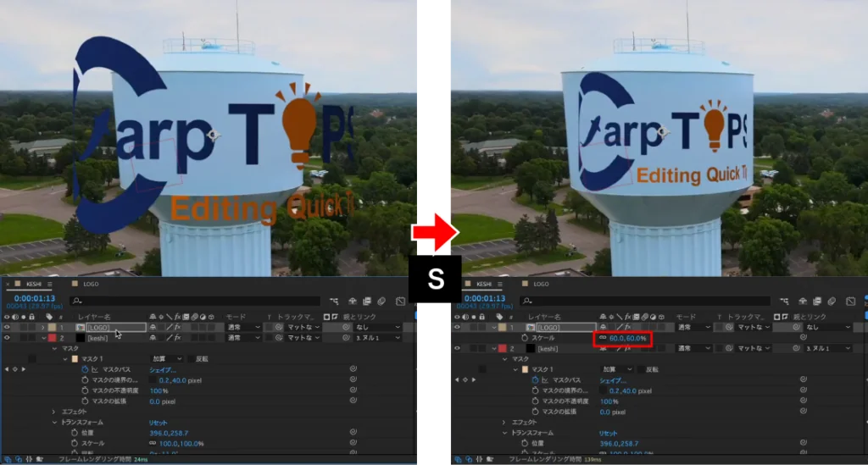Toggle composition mini-flowchart icon in left screenshot
This screenshot has width=868, height=465.
tap(334, 302)
